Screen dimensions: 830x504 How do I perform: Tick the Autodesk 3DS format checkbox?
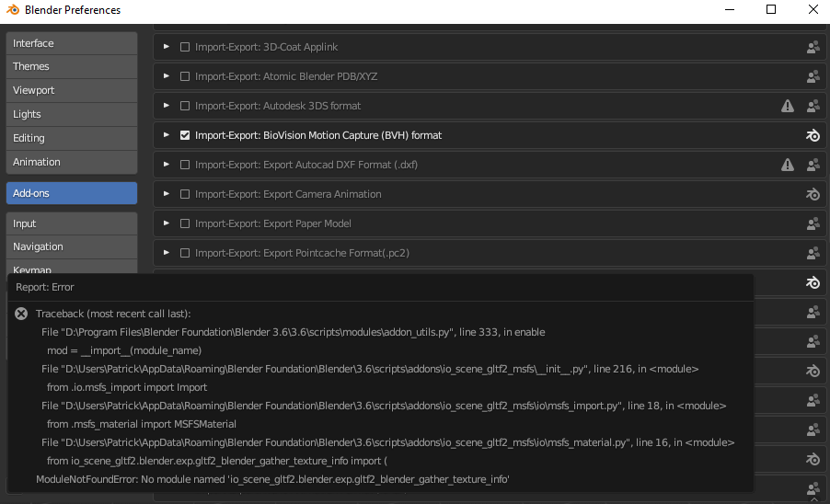185,106
